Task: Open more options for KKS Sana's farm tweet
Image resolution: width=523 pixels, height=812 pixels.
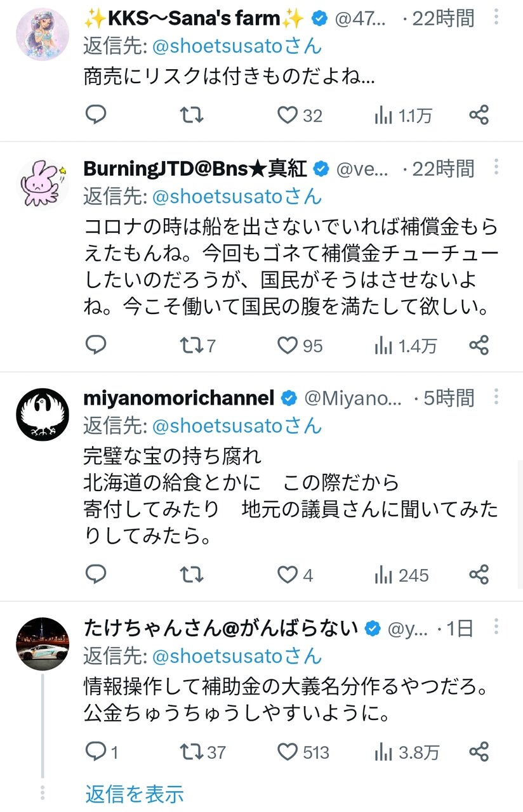Action: 496,17
